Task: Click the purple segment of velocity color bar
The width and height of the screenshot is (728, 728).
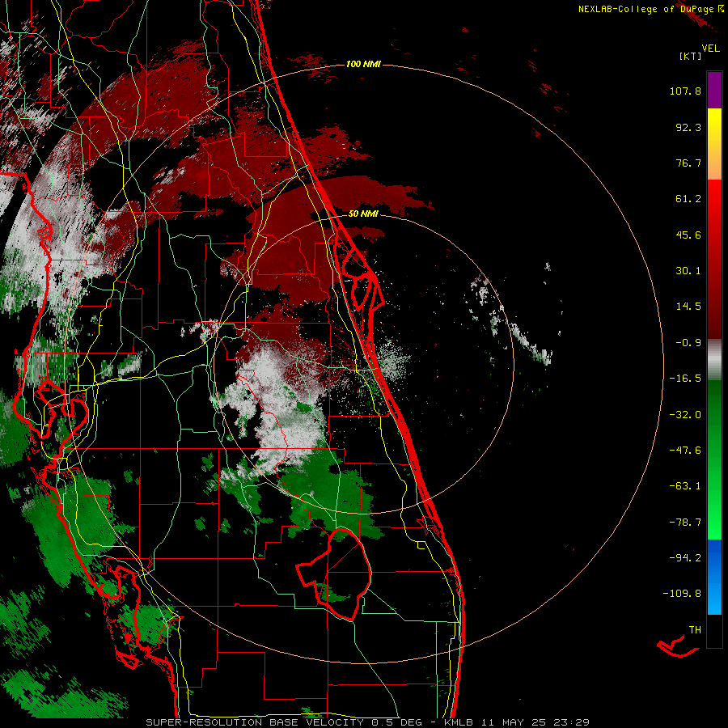Action: point(714,90)
